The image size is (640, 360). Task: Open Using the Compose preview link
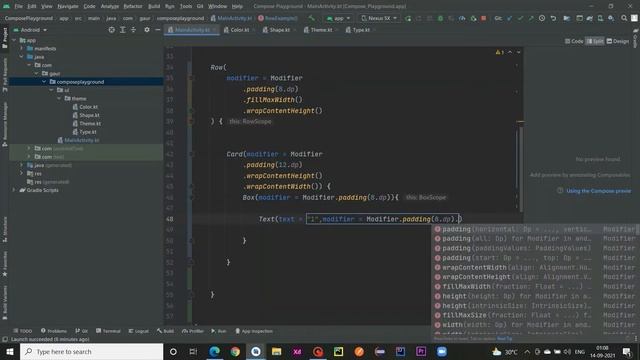tap(598, 191)
